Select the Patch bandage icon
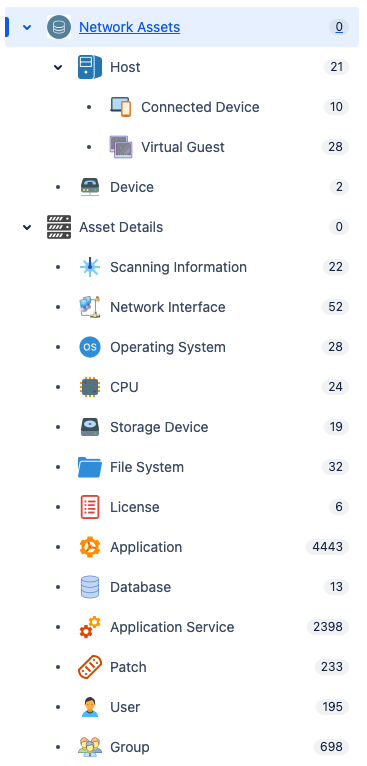 pyautogui.click(x=90, y=667)
